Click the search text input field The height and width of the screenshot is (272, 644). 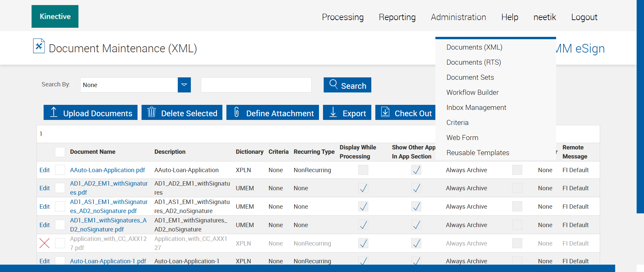tap(256, 85)
